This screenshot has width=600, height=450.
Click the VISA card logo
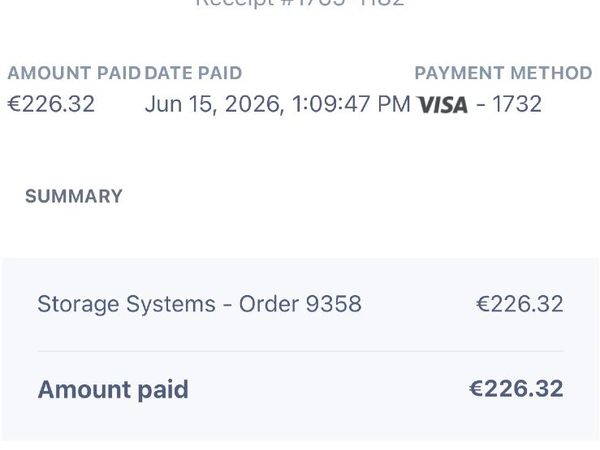442,104
